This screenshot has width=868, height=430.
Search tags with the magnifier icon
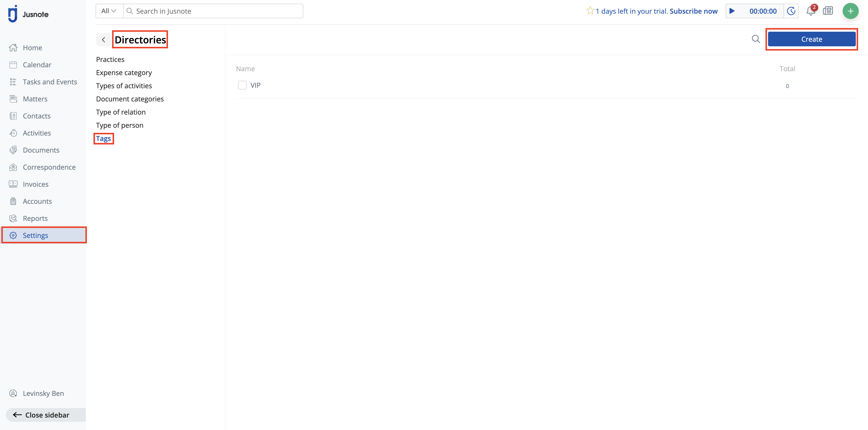(756, 39)
